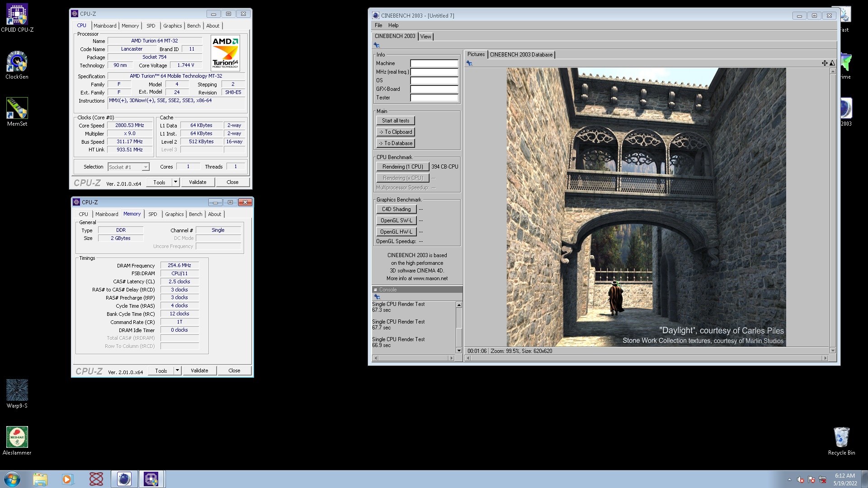Click the red knot icon on taskbar
Image resolution: width=868 pixels, height=488 pixels.
[96, 479]
